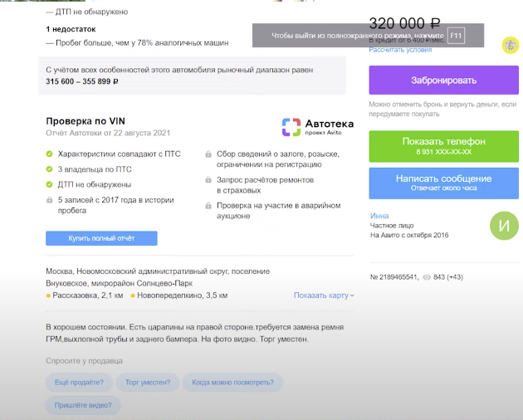Click the yellow metro dot for Рассказовка
523x420 pixels.
point(48,295)
